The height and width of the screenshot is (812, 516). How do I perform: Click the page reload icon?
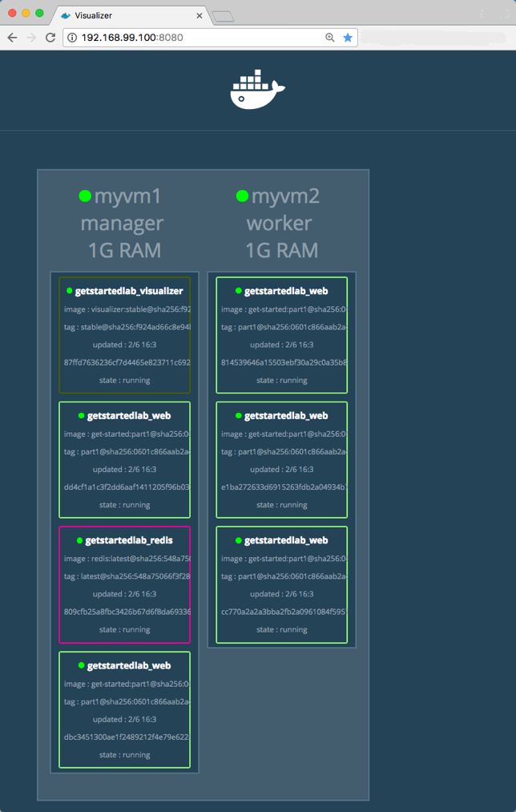(51, 36)
